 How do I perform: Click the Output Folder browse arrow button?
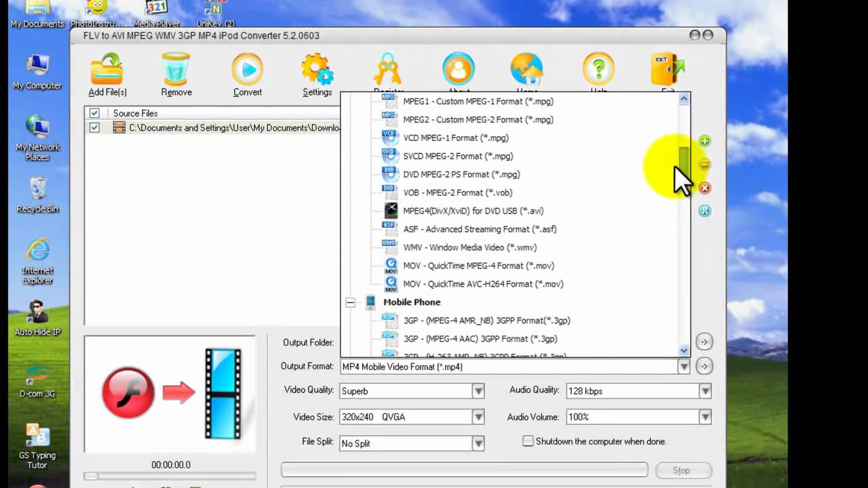(x=704, y=342)
